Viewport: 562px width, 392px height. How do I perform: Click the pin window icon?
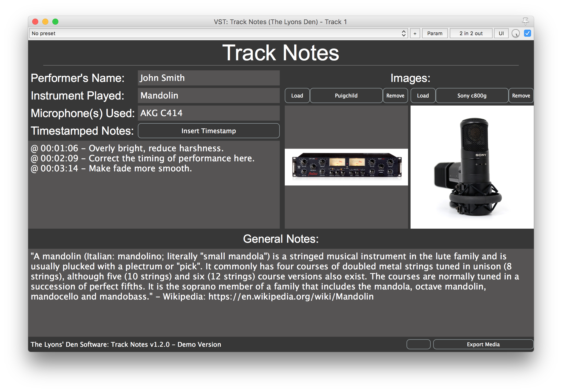(525, 21)
